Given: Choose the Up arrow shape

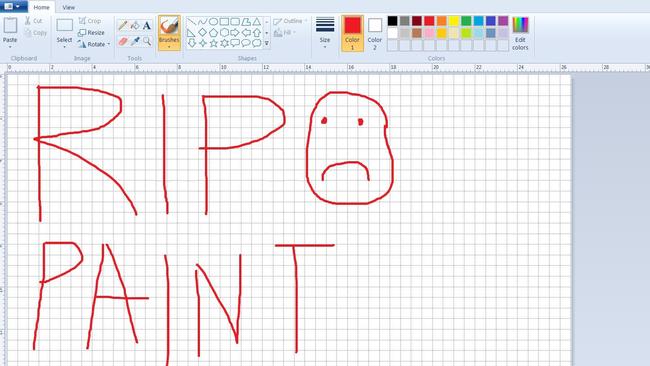Looking at the screenshot, I should 257,32.
